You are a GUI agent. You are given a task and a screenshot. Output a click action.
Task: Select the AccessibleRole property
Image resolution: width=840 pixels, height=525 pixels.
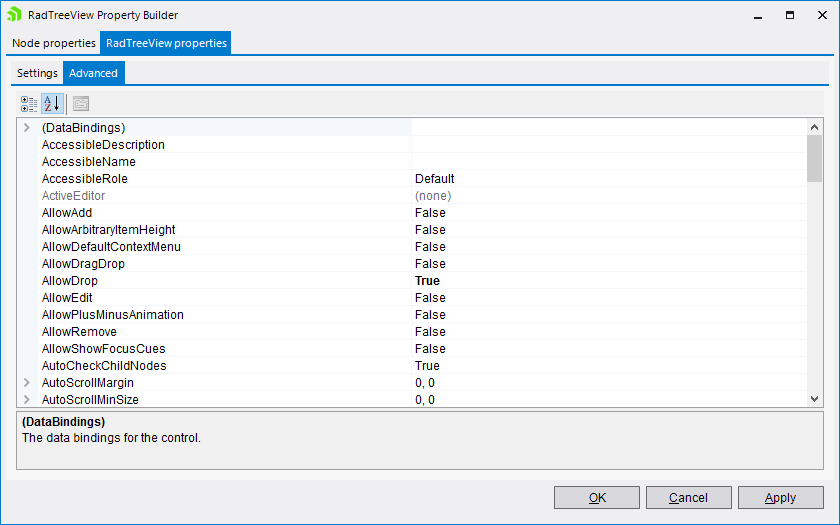tap(85, 179)
